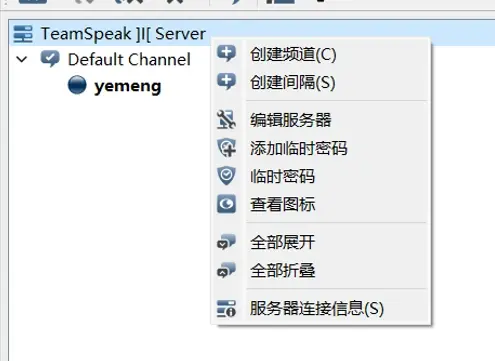Open 编辑服务器 from context menu
The image size is (495, 361).
291,120
